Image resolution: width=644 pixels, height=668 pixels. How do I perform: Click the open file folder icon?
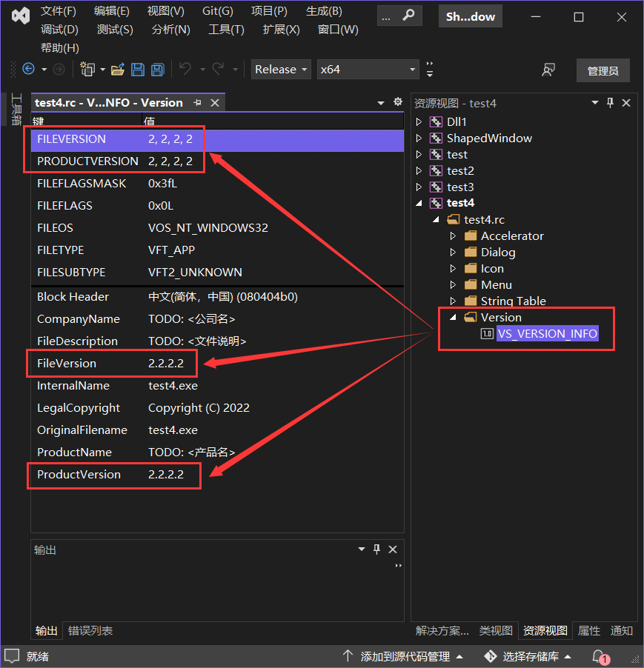118,69
